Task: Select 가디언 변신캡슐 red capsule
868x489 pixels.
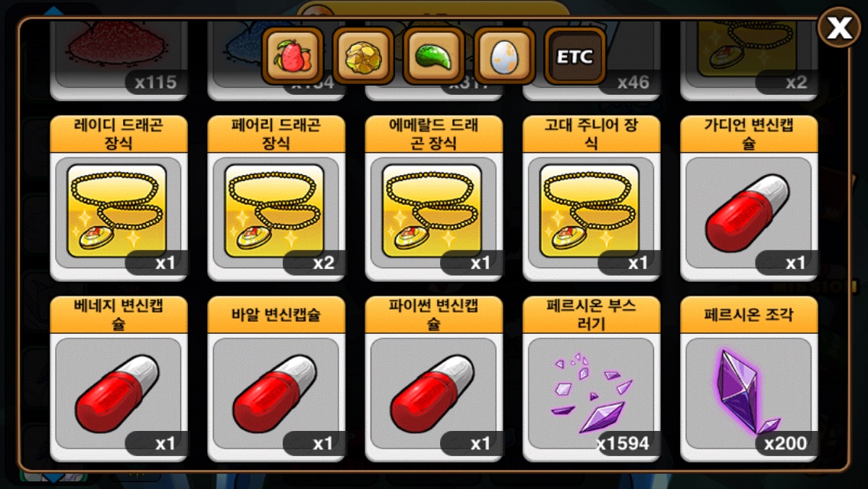Action: (x=749, y=198)
